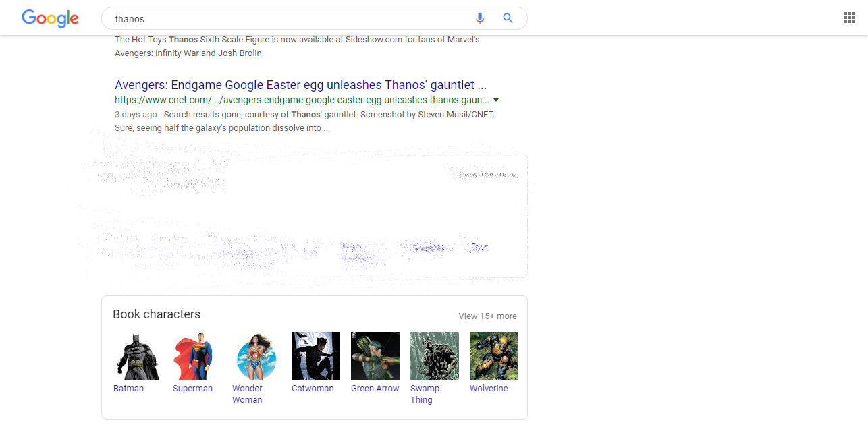Click the Swamp Thing text link
The height and width of the screenshot is (431, 868).
(425, 394)
